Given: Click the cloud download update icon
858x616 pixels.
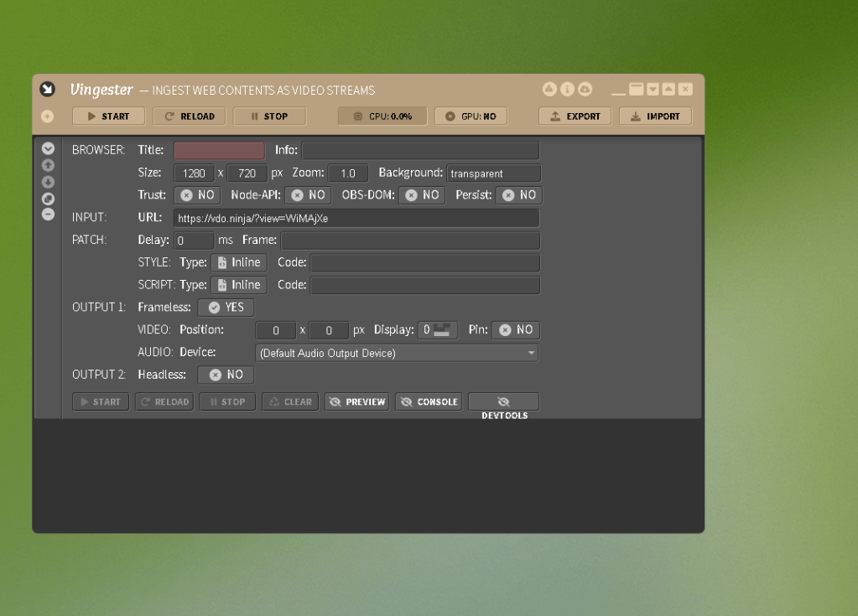Looking at the screenshot, I should 585,89.
